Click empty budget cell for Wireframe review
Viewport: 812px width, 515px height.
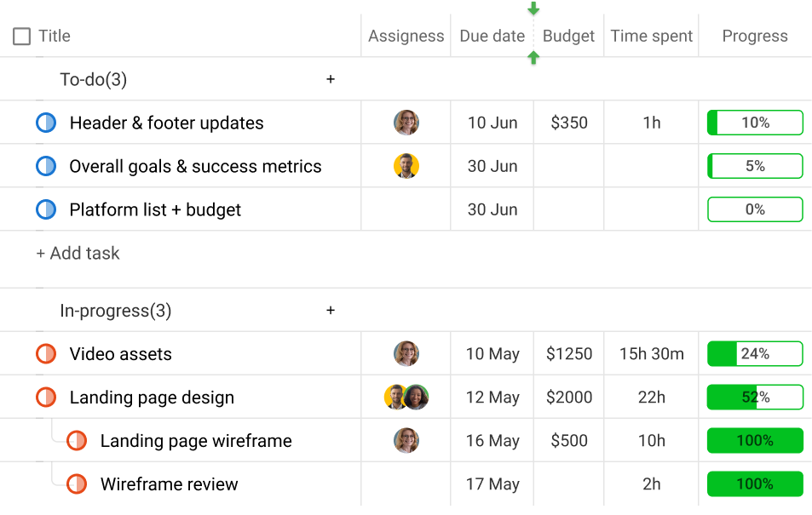[569, 484]
